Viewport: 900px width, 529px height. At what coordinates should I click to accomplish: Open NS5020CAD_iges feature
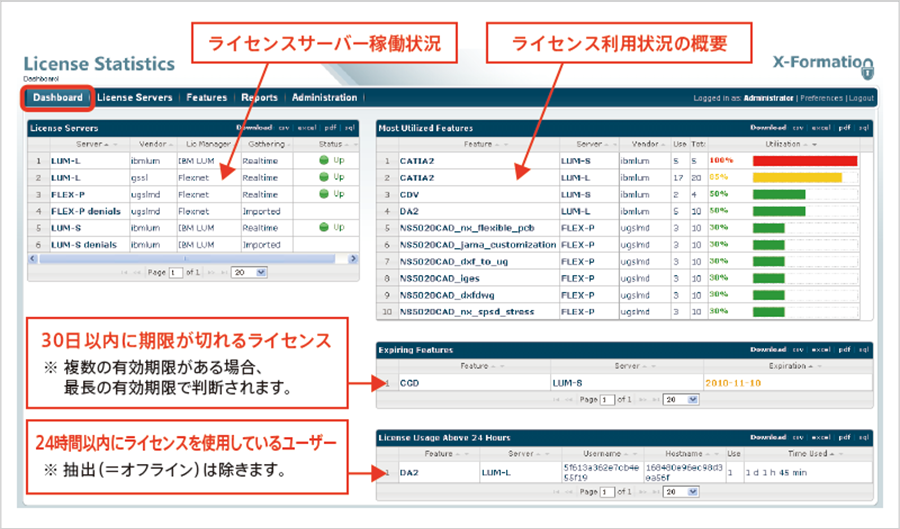[x=440, y=278]
